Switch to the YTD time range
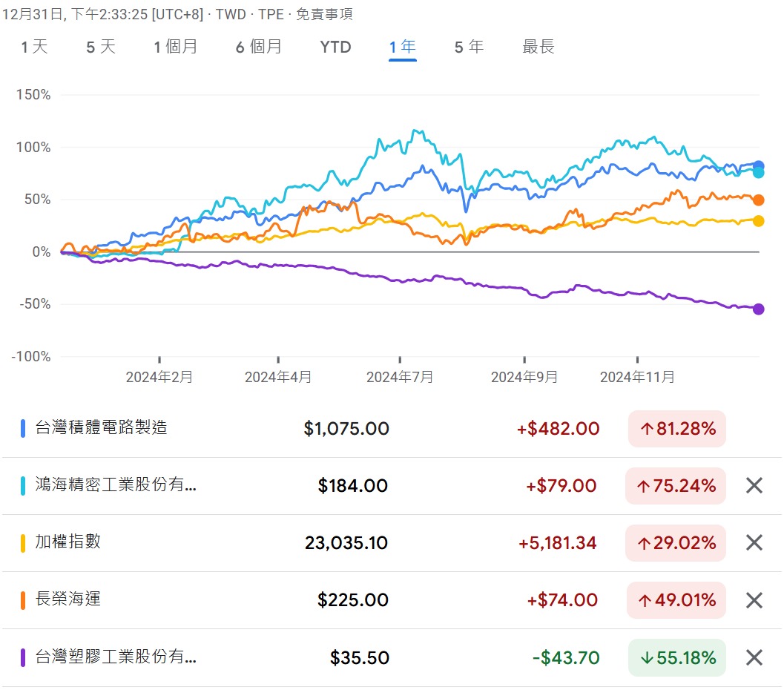The width and height of the screenshot is (784, 690). 335,47
